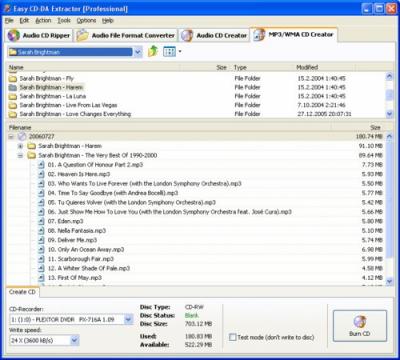
Task: Click the mp3 file icon for 13. First Of May
Action: click(41, 278)
